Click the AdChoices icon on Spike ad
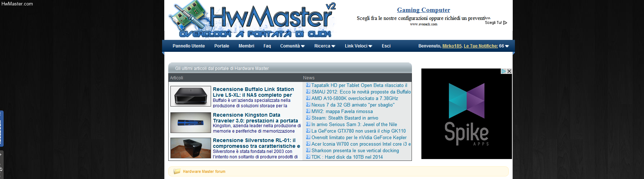The height and width of the screenshot is (179, 644). click(x=504, y=71)
